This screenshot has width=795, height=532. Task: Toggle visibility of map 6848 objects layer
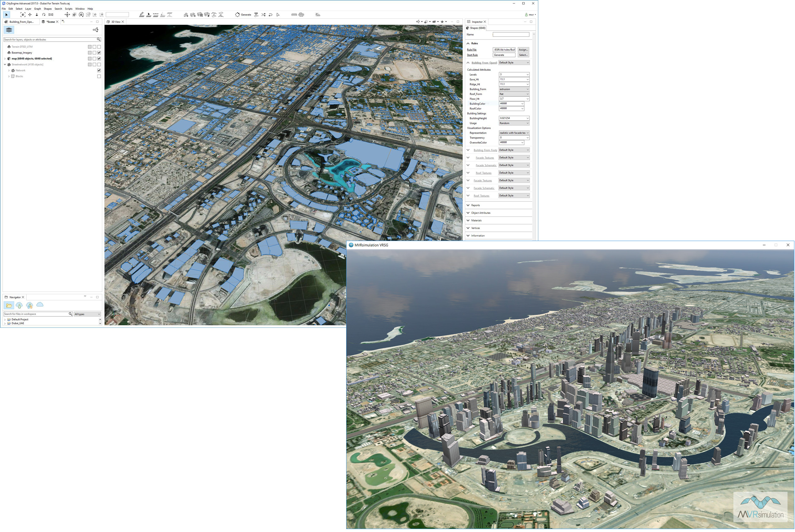pos(99,58)
